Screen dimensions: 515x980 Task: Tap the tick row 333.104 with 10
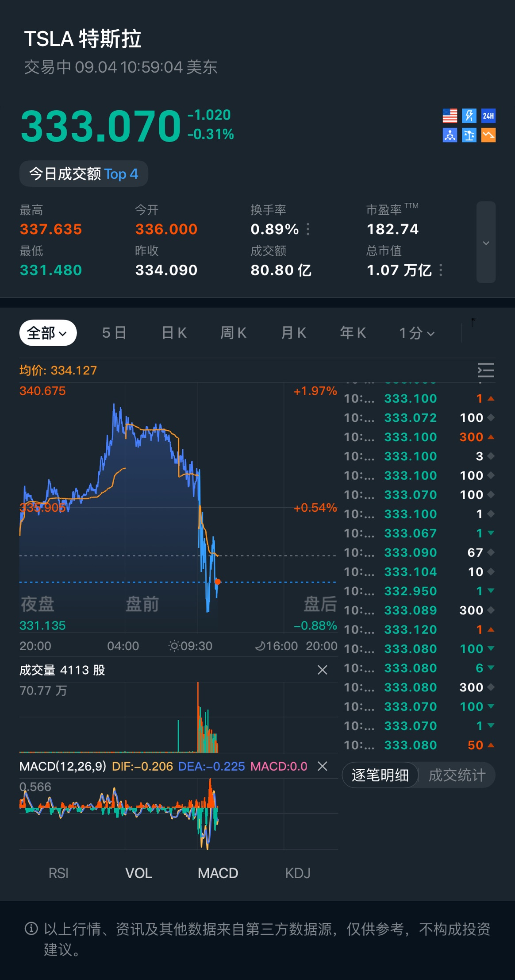pyautogui.click(x=419, y=571)
